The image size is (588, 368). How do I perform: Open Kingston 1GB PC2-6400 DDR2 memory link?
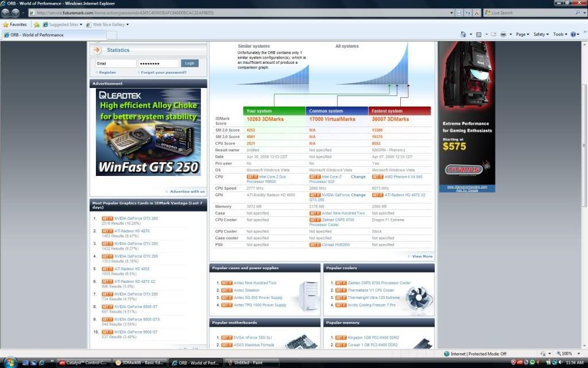coord(373,337)
